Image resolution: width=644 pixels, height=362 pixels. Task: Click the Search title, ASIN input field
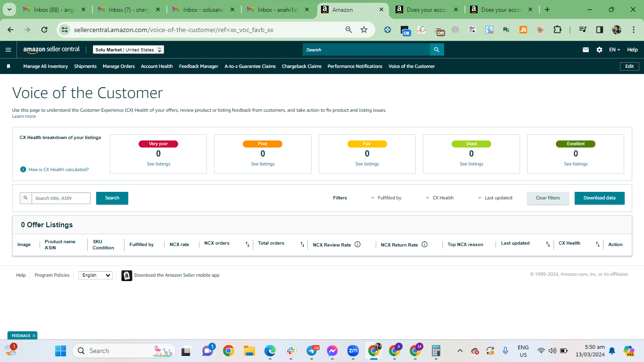coord(61,198)
